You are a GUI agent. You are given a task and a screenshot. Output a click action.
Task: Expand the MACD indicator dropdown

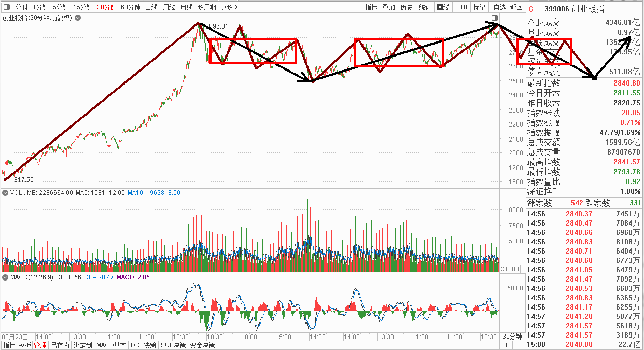5,278
